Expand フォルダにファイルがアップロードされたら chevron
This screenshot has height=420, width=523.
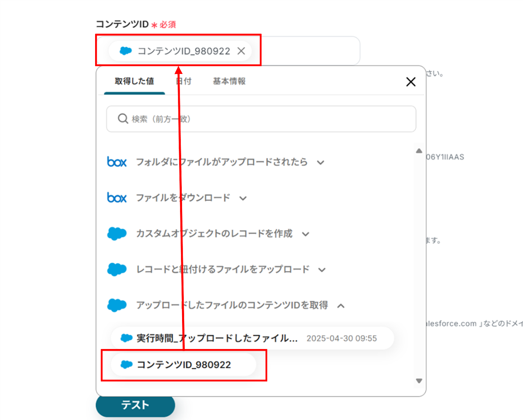point(321,163)
